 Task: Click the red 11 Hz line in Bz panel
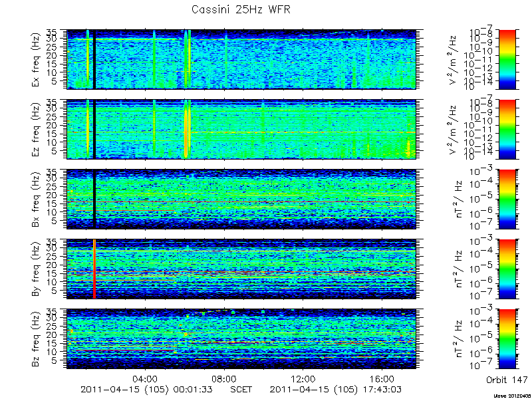pyautogui.click(x=126, y=350)
